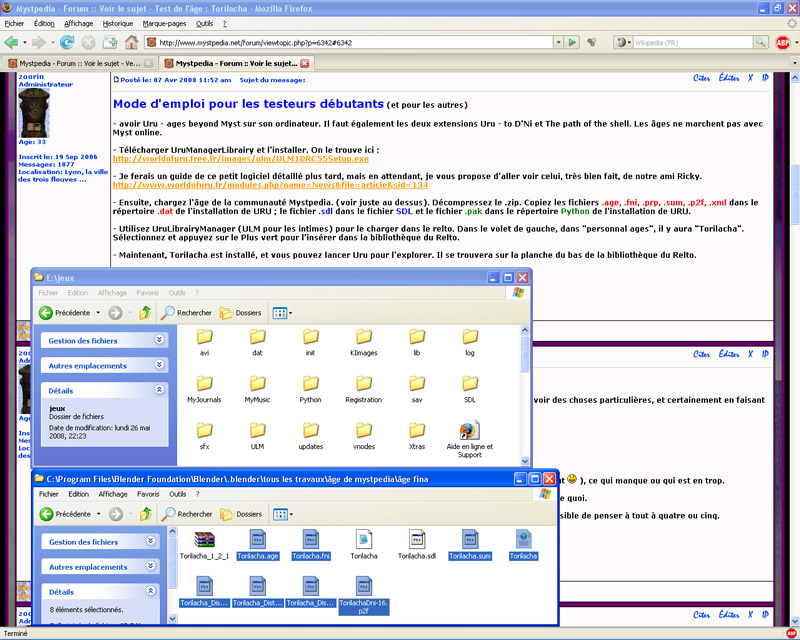
Task: Select the sav folder in E:\jeux
Action: [x=417, y=389]
